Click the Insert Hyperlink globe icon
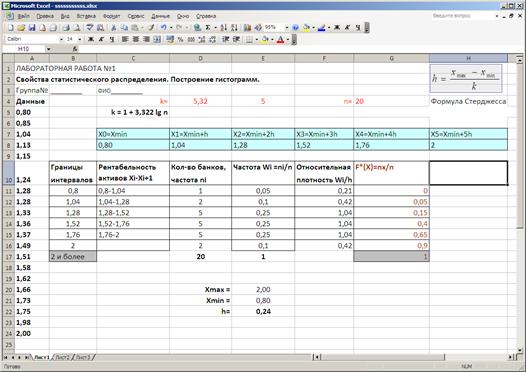The height and width of the screenshot is (372, 526). (198, 28)
